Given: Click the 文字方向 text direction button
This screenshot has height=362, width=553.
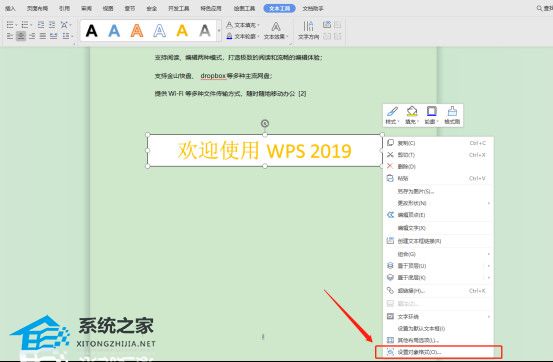Looking at the screenshot, I should [x=309, y=31].
